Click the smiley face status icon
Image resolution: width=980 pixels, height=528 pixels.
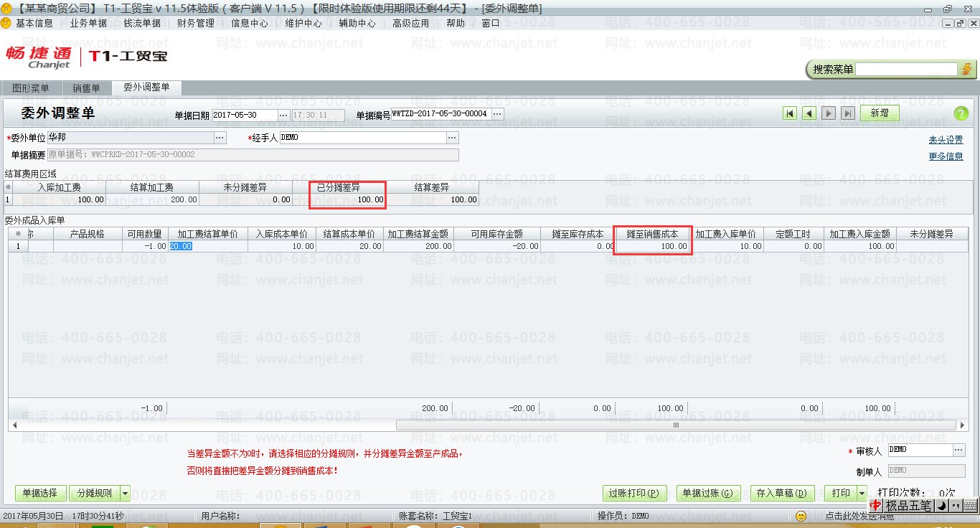point(801,516)
